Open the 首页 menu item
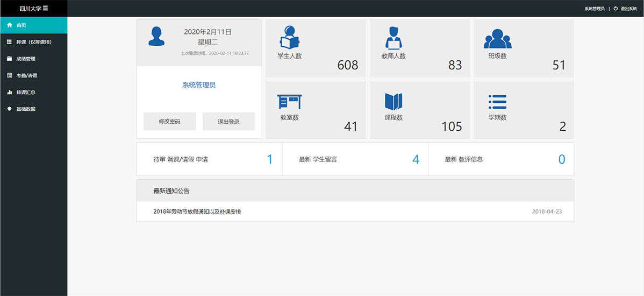644x296 pixels. [34, 25]
